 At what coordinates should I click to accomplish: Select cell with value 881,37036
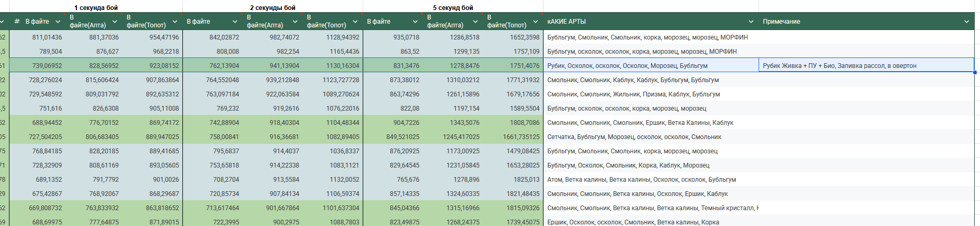click(x=94, y=37)
